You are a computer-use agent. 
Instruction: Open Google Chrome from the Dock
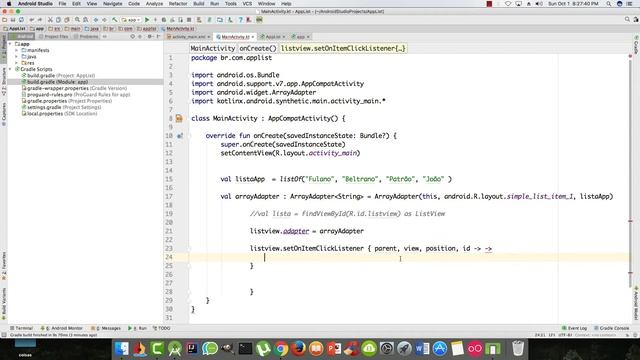281,349
